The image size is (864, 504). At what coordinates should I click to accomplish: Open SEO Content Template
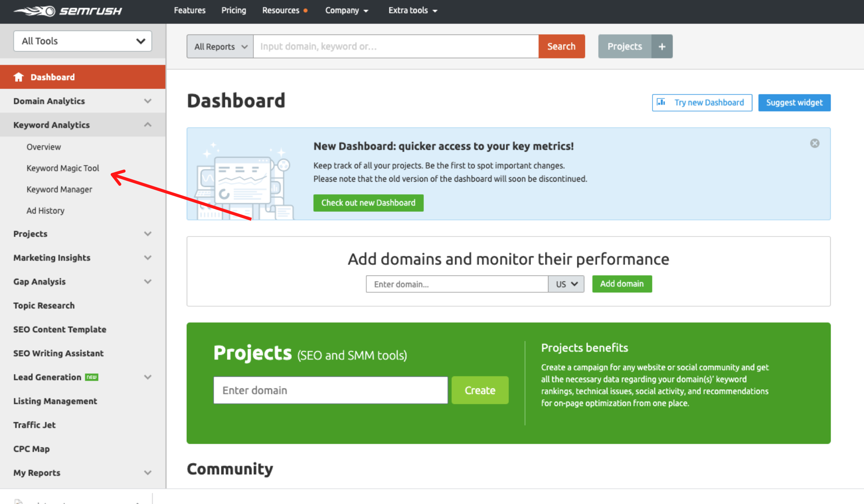point(60,329)
